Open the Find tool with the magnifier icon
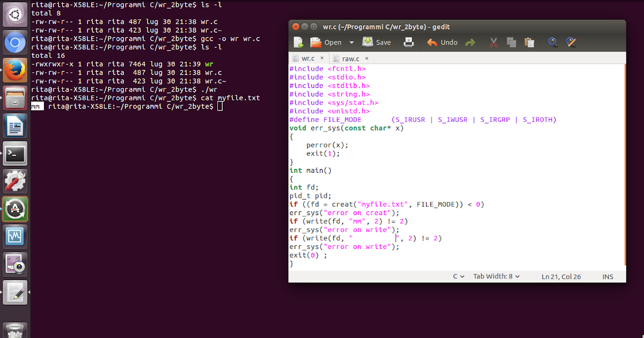 (553, 42)
